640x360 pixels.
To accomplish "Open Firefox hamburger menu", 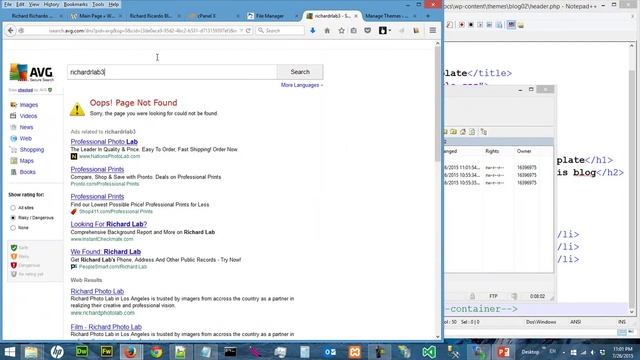I will pyautogui.click(x=433, y=31).
